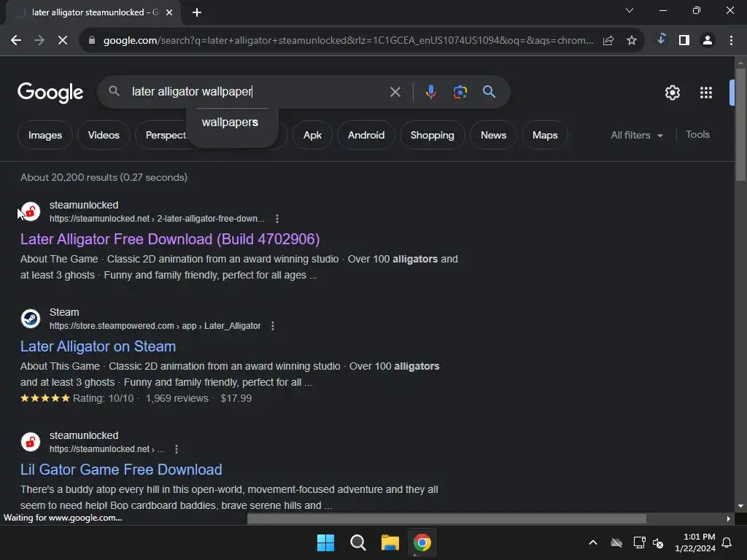Clear the Google search box text

pos(395,92)
